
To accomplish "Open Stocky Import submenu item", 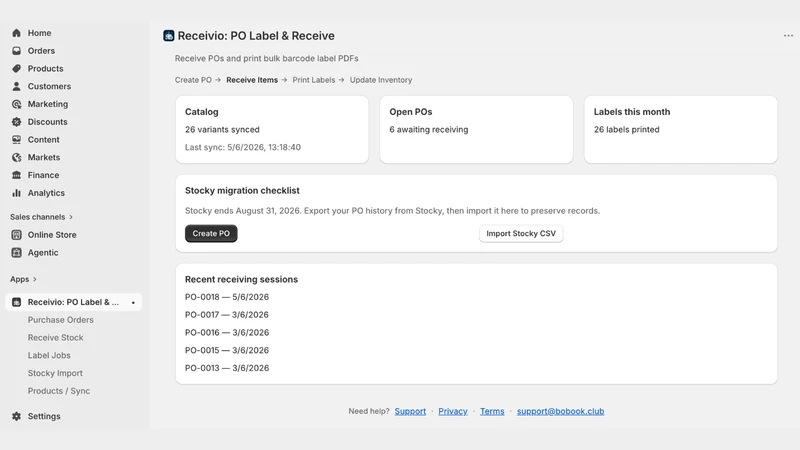I will point(55,373).
